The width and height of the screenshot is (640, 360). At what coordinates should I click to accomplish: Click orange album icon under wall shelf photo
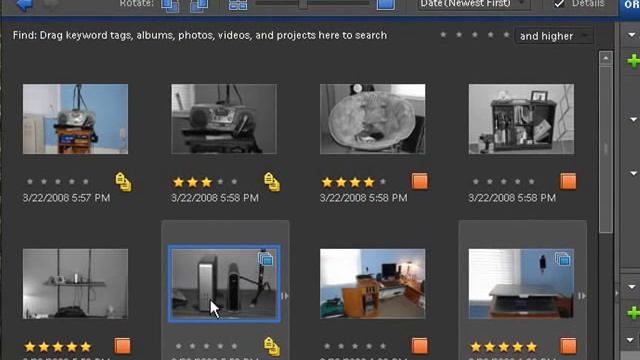click(x=122, y=346)
